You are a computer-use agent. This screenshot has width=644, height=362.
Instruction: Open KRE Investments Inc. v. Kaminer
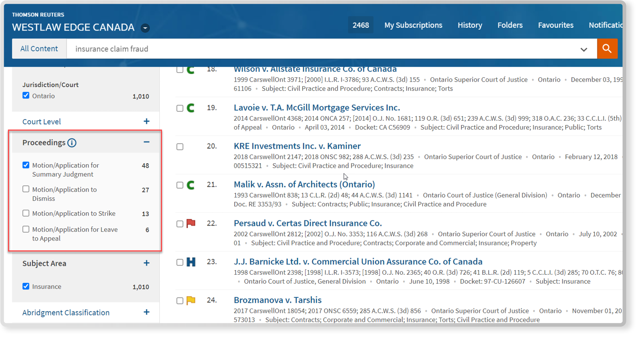coord(297,146)
